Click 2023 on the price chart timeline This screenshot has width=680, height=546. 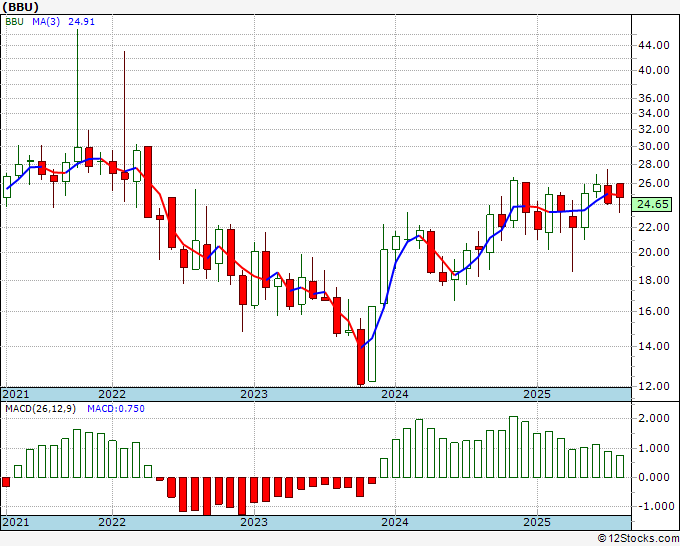tap(254, 394)
